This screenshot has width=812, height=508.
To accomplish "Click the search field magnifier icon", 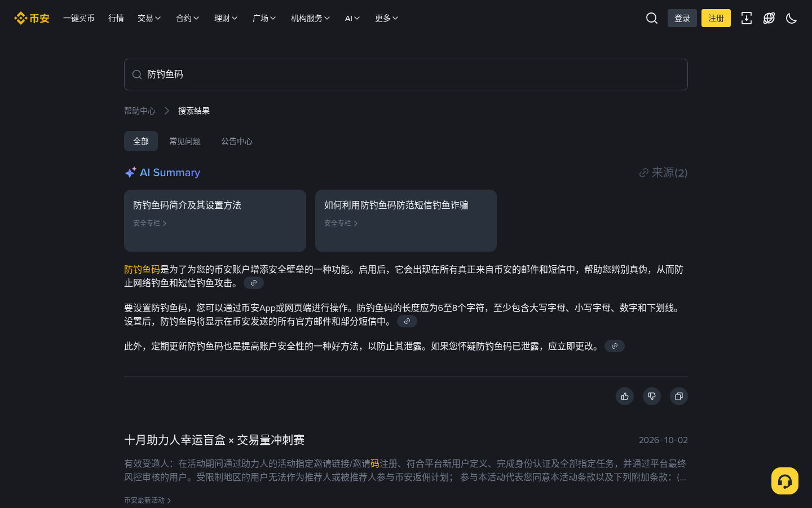I will [x=137, y=75].
